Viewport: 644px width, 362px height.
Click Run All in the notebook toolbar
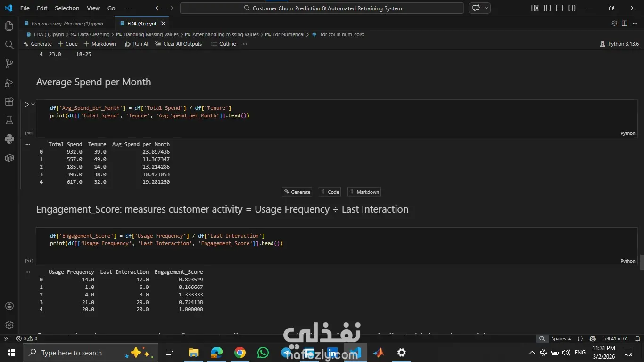click(x=137, y=44)
